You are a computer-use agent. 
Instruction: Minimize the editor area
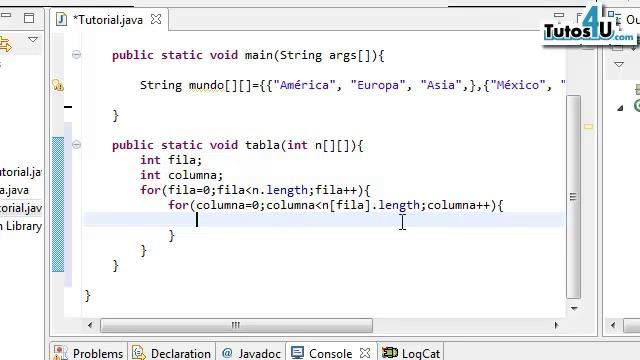pos(559,16)
